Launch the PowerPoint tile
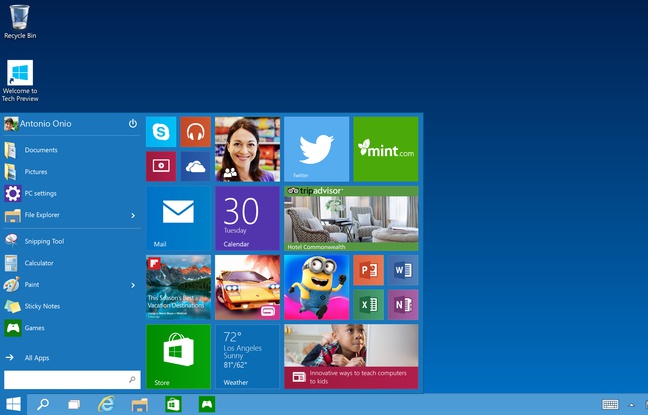The image size is (648, 415). click(368, 270)
